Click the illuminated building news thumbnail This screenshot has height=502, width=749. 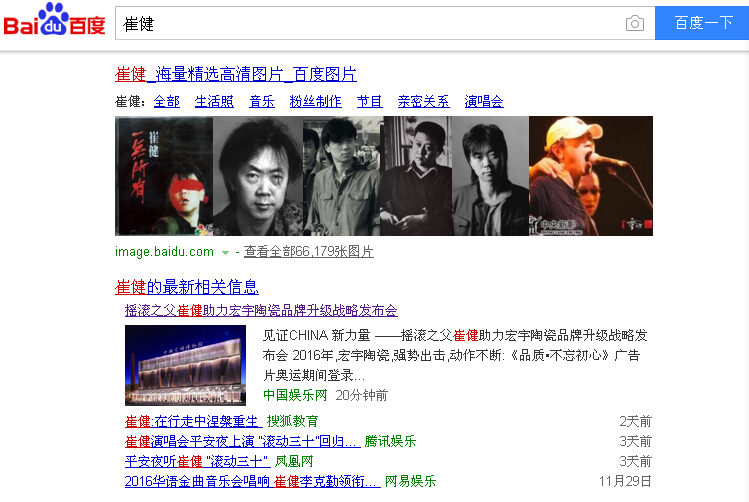[x=185, y=365]
